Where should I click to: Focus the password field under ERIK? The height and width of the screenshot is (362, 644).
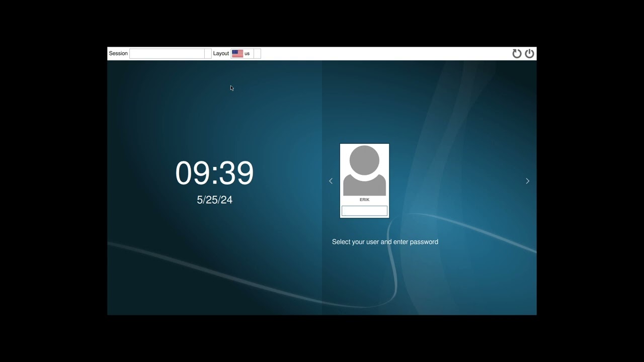click(x=364, y=211)
